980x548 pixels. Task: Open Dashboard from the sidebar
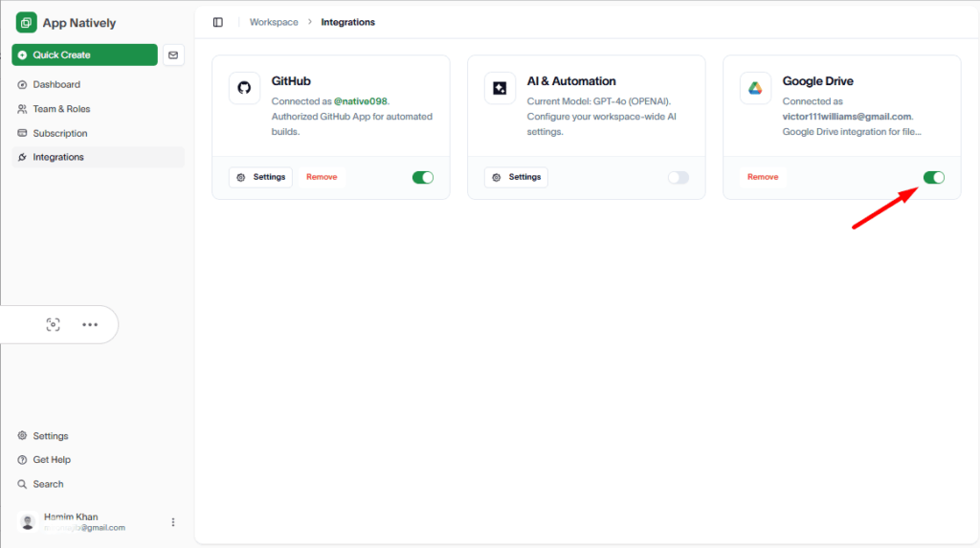click(99, 84)
